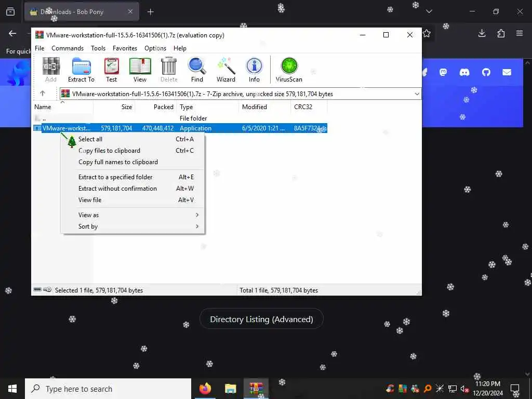
Task: Choose Copy full names to clipboard
Action: point(132,162)
